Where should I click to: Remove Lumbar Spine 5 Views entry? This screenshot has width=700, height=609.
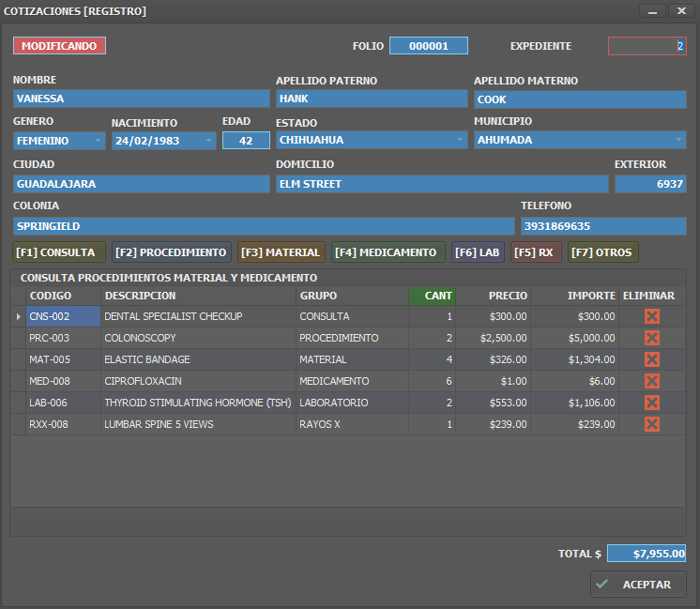(652, 424)
